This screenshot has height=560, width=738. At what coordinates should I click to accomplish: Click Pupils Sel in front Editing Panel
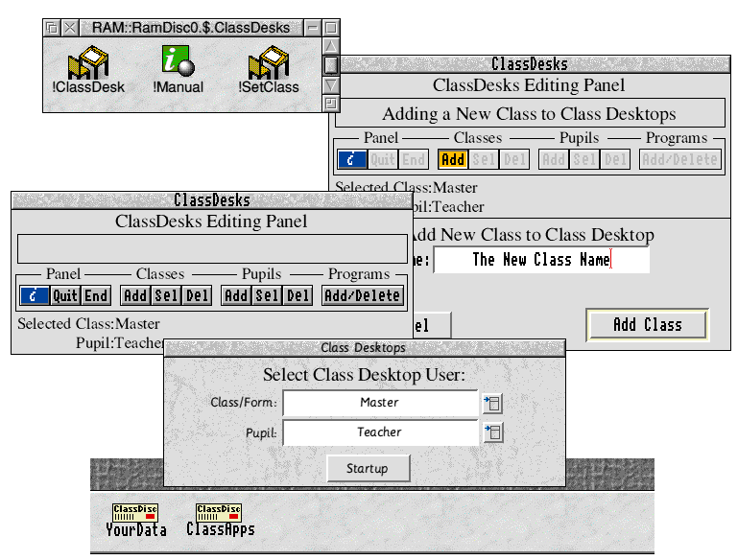268,295
